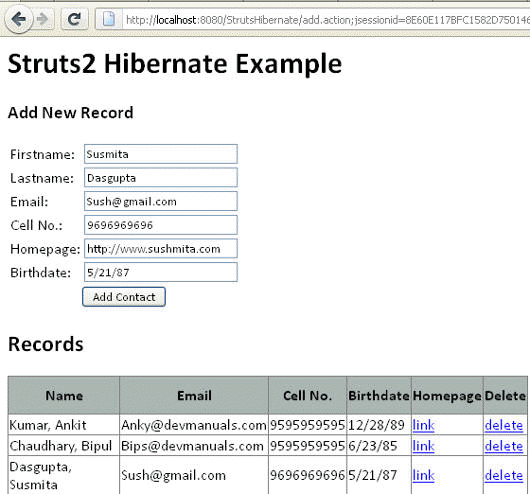This screenshot has width=530, height=494.
Task: Click the Email field with Sush@gmail.com
Action: [x=161, y=202]
